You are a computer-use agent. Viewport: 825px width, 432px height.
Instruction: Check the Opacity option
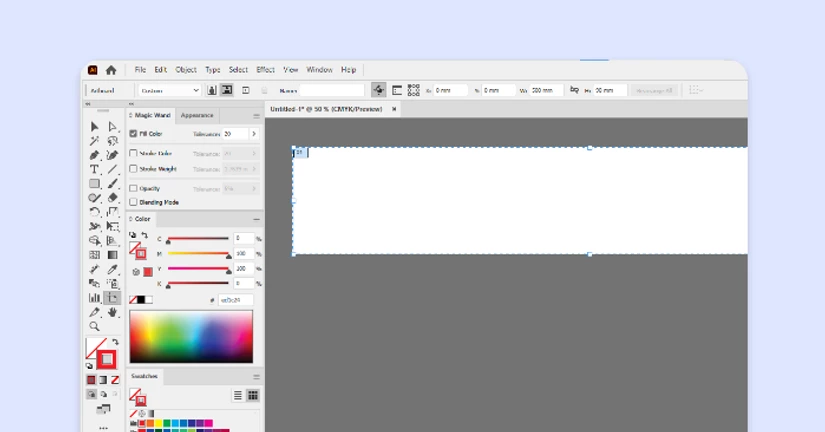(133, 188)
